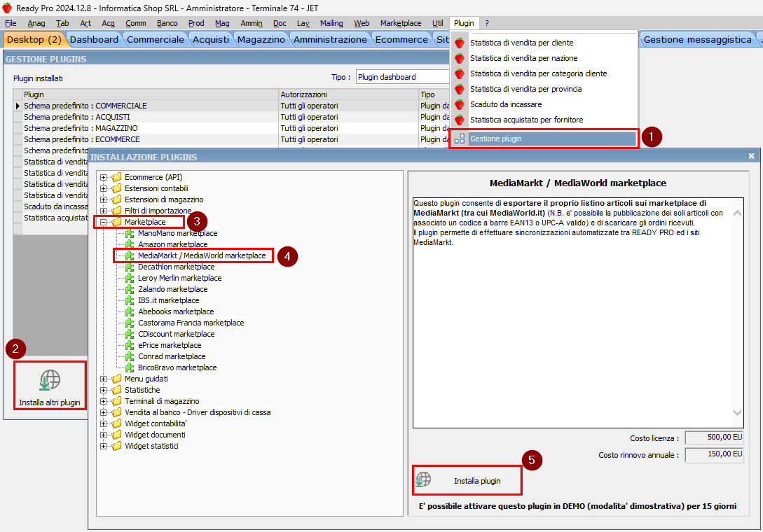Click the Statistiche folder icon in the tree

[116, 390]
